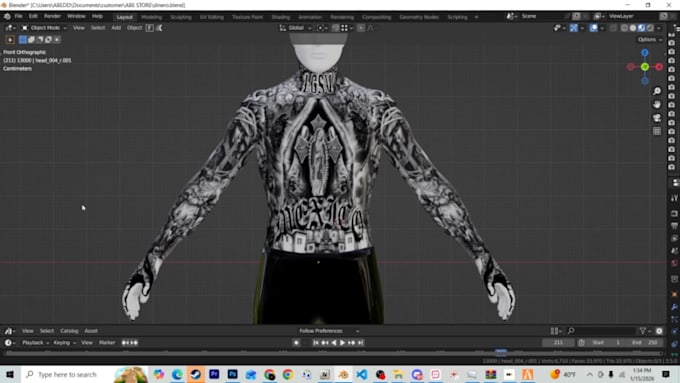680x383 pixels.
Task: Click the blue Z axis gizmo ball
Action: click(645, 52)
